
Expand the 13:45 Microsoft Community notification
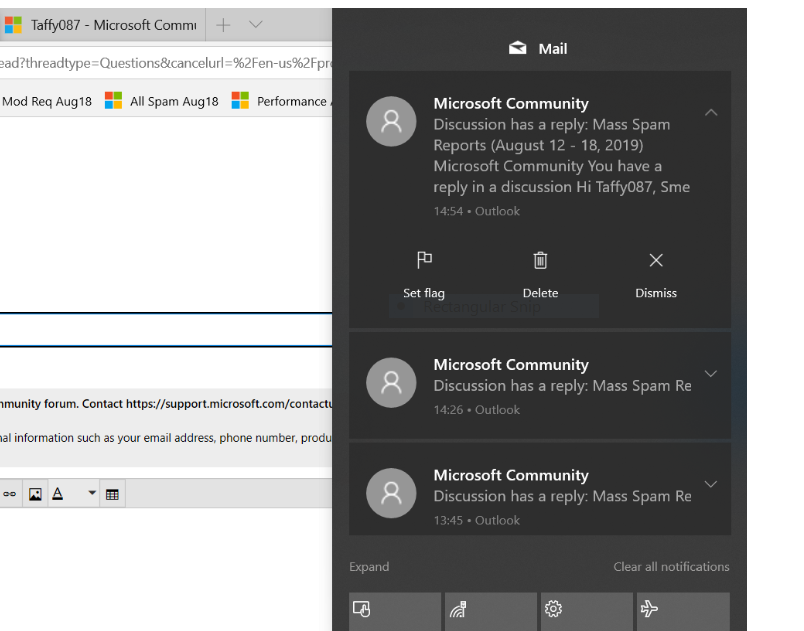(710, 484)
